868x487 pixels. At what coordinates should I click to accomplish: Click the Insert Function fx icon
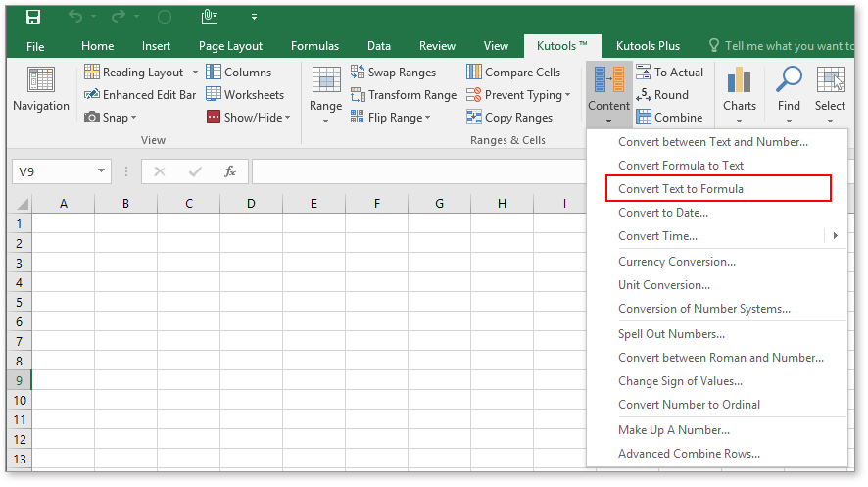pyautogui.click(x=230, y=171)
